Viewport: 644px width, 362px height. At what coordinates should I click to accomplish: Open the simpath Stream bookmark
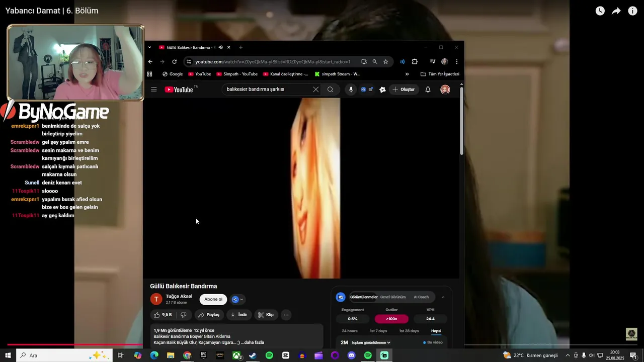coord(338,74)
